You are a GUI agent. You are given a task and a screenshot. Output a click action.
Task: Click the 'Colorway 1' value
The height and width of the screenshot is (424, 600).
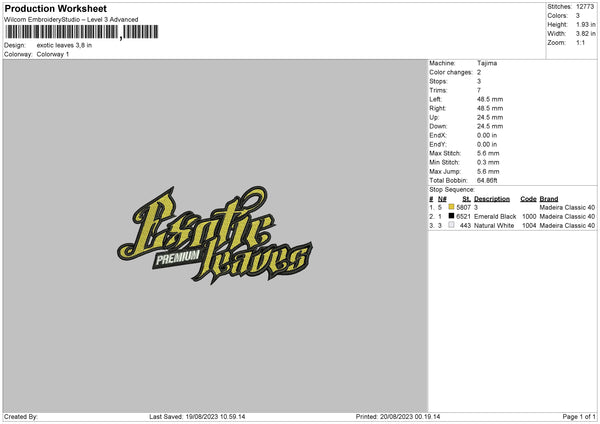click(x=53, y=54)
